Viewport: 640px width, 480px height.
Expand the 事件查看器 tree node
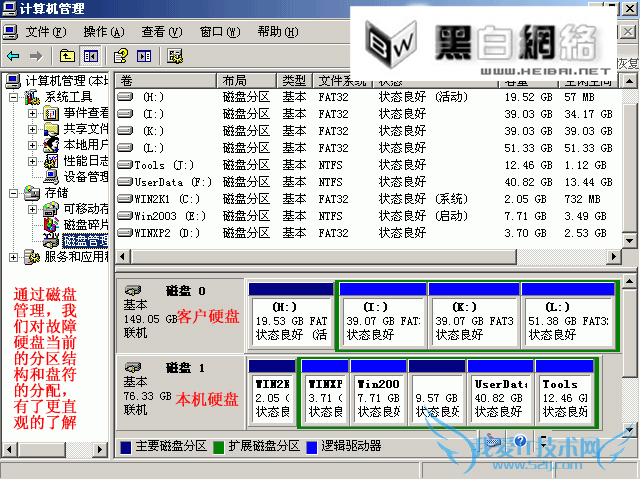click(32, 113)
